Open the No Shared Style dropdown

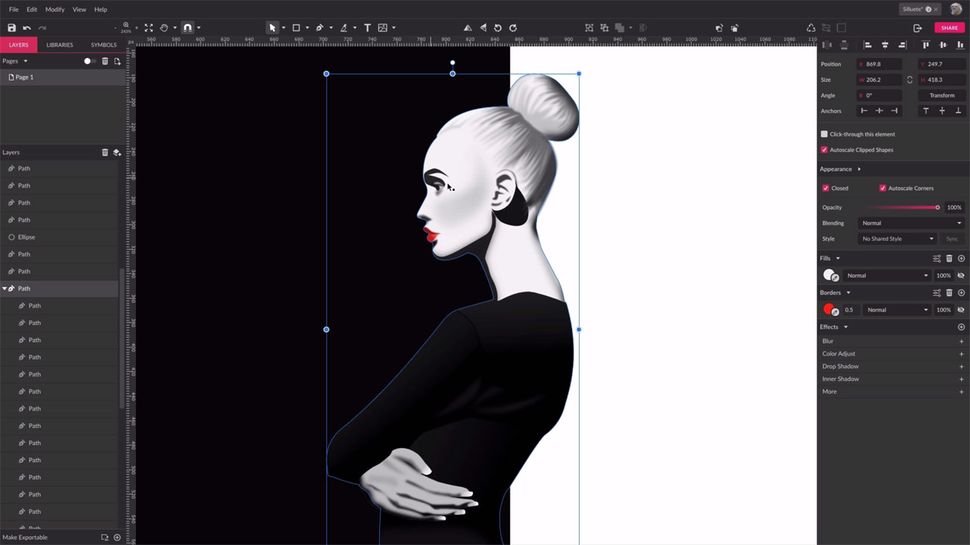896,239
